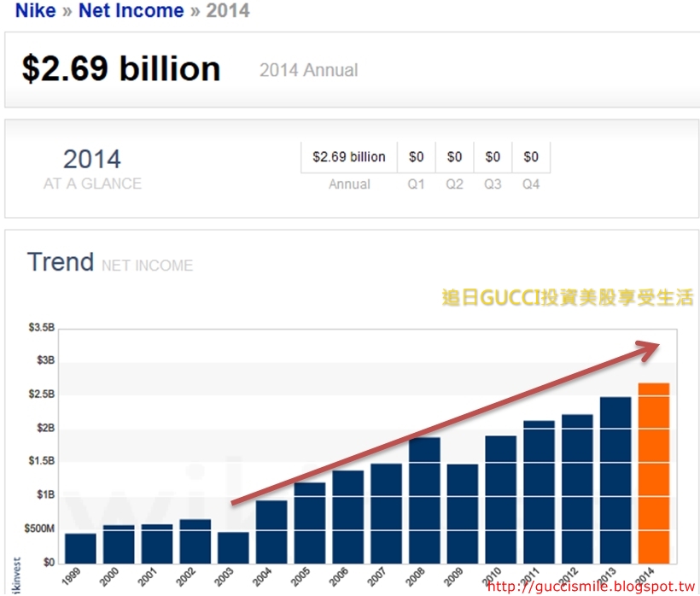The height and width of the screenshot is (596, 700).
Task: Select the 2014 breadcrumb text
Action: click(228, 10)
